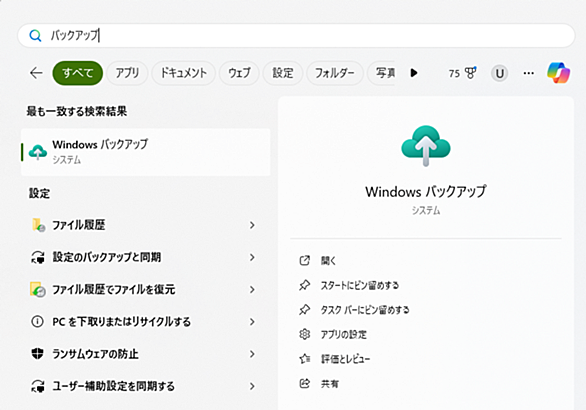Screen dimensions: 586x410
Task: Click the Windows バックアップ cloud icon in best match
Action: 38,152
